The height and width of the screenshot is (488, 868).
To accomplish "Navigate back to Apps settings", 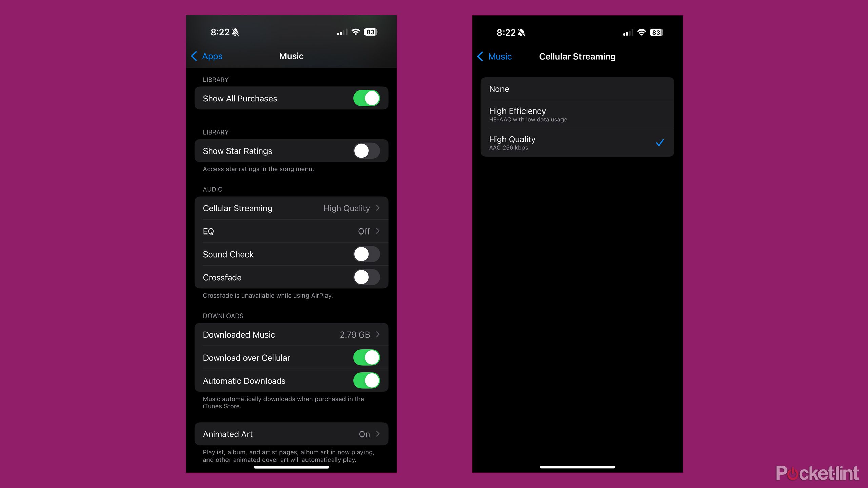I will click(x=207, y=56).
